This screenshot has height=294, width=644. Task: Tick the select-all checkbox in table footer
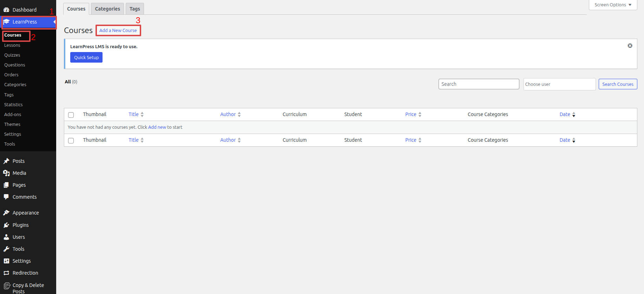tap(71, 141)
